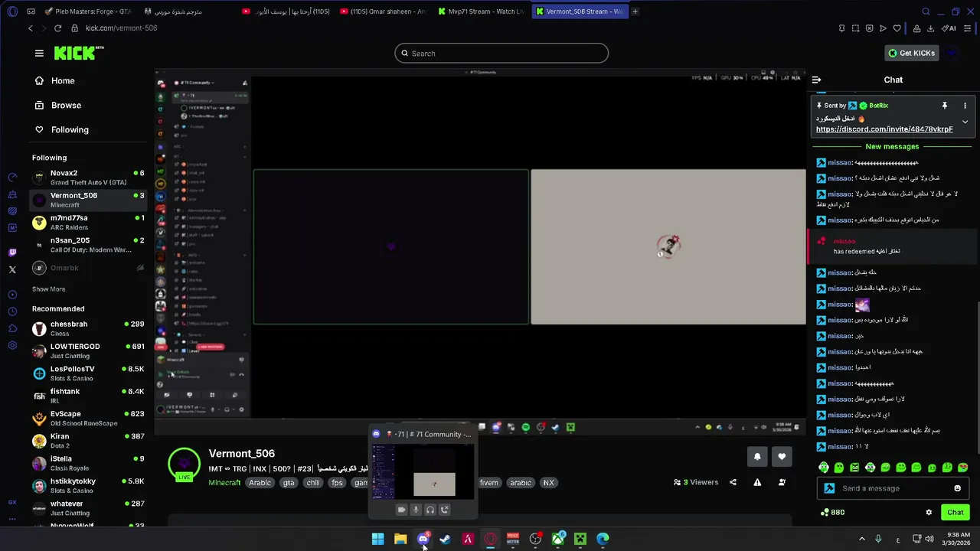980x551 pixels.
Task: Open the chat identity badge icon
Action: click(829, 488)
